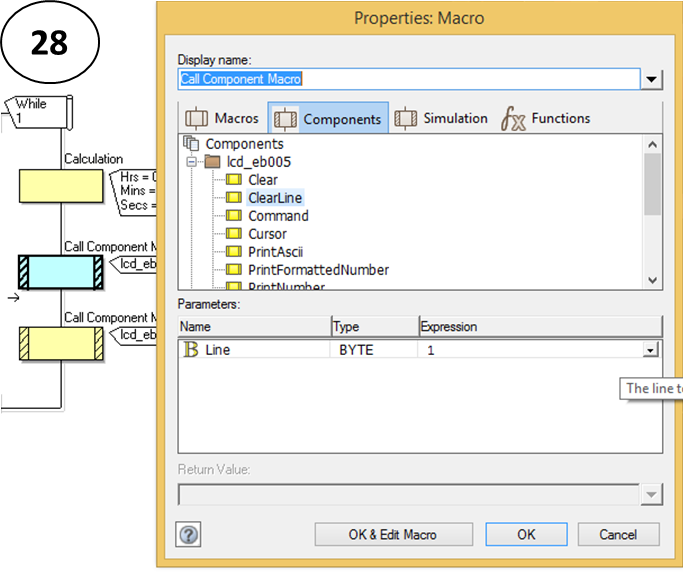Click the Expression column header

[x=541, y=327]
